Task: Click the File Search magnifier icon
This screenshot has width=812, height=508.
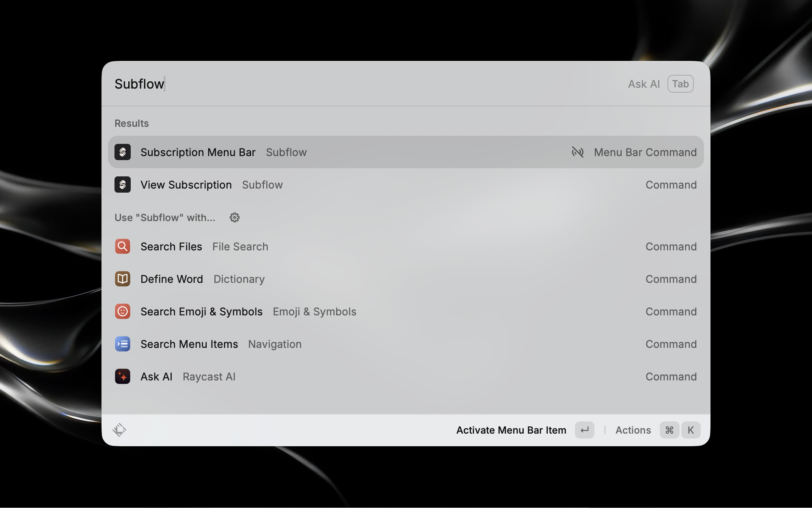Action: (123, 246)
